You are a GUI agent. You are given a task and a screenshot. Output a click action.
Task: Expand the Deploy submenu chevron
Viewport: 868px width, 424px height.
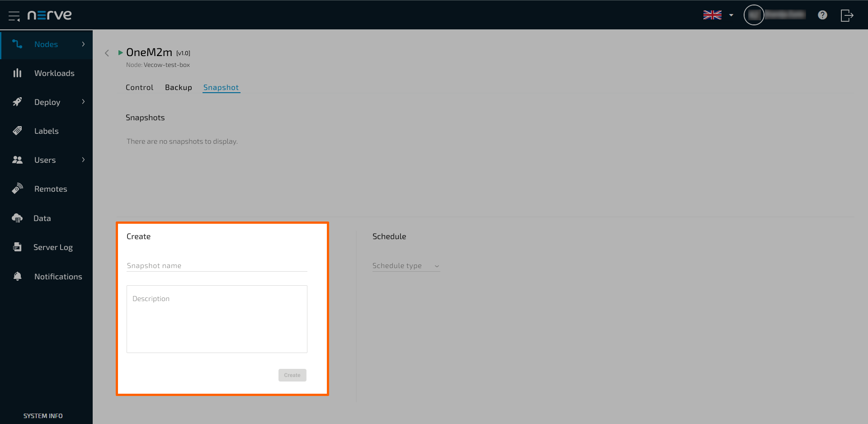click(x=83, y=102)
